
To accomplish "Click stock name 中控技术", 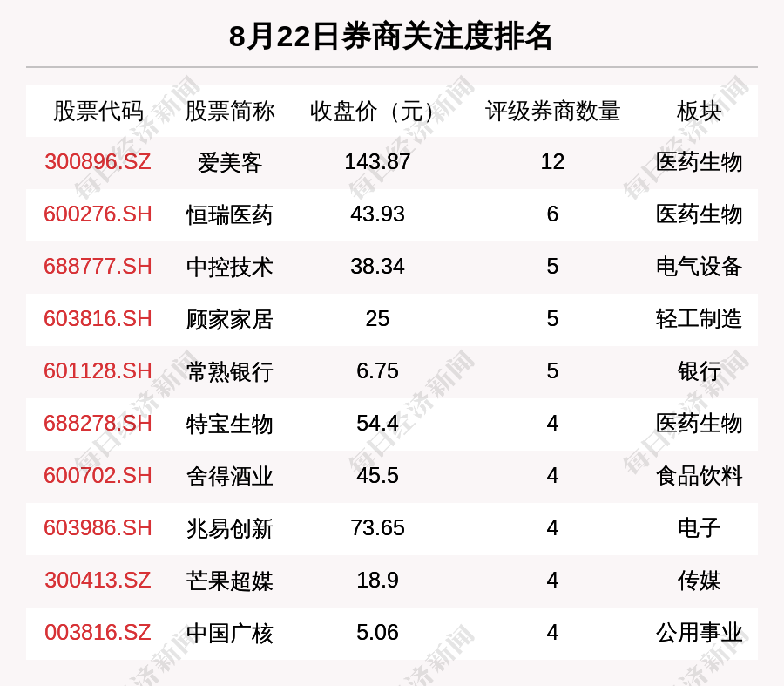I will (x=229, y=268).
